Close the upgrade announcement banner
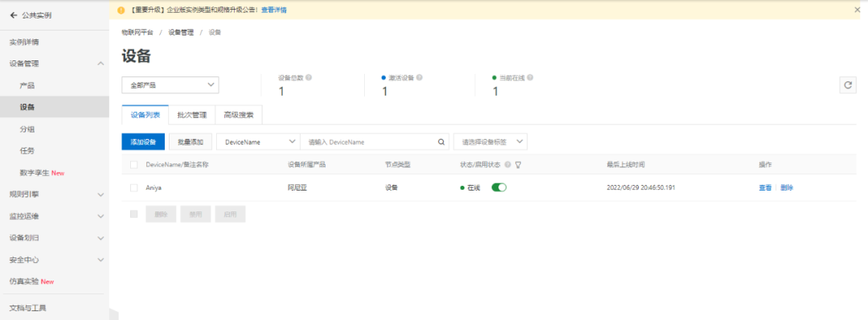The width and height of the screenshot is (868, 320). (858, 10)
